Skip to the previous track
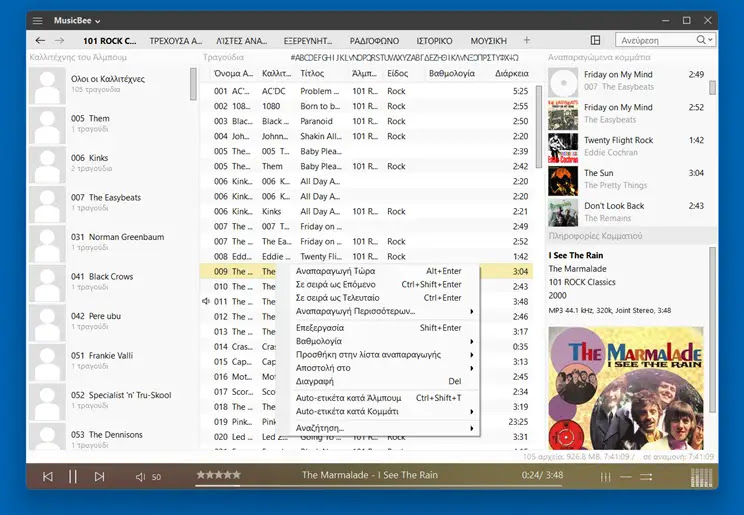This screenshot has width=744, height=515. (x=48, y=477)
